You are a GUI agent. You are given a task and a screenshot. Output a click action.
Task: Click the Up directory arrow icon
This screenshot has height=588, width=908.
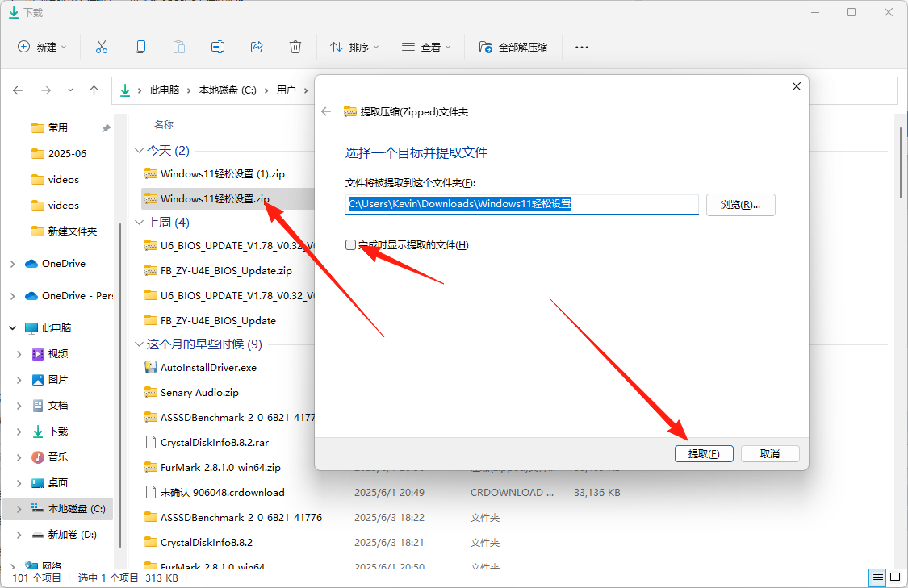tap(94, 90)
